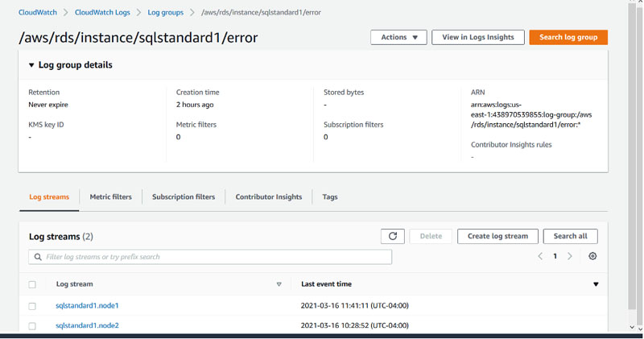Open the Subscription filters tab
Viewport: 644px width, 339px height.
(184, 196)
